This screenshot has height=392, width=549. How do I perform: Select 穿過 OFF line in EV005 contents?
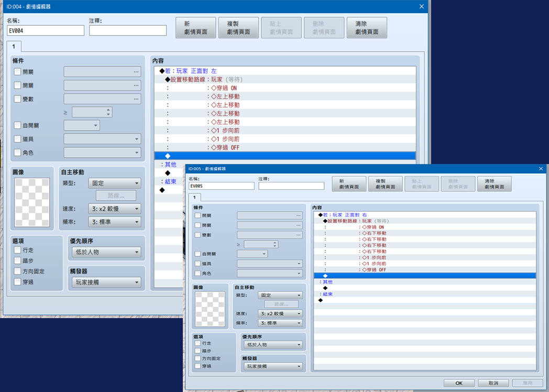pos(425,270)
